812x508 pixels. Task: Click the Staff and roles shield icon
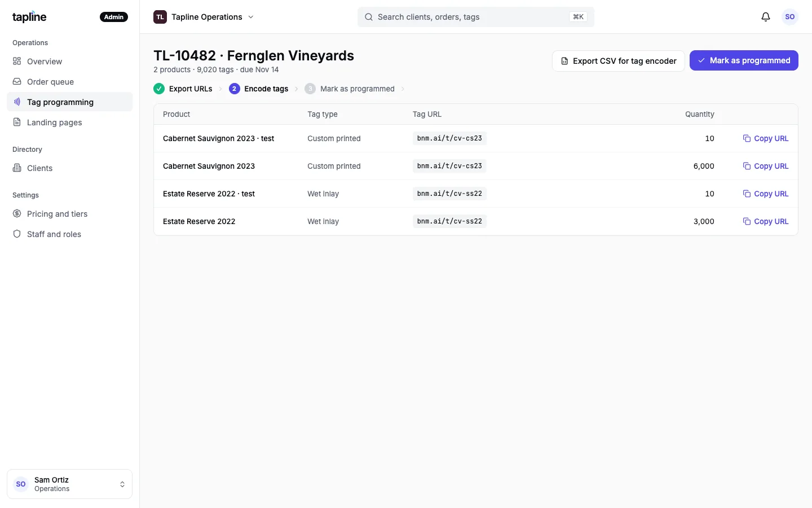17,234
